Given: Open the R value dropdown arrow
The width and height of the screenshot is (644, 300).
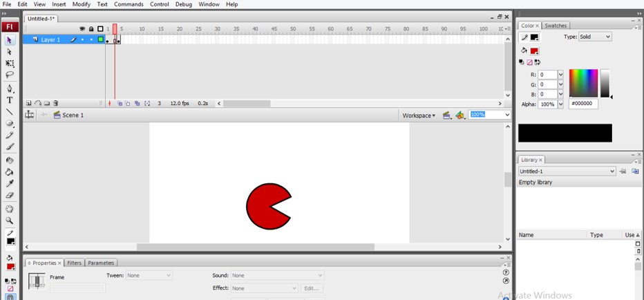Looking at the screenshot, I should 560,75.
